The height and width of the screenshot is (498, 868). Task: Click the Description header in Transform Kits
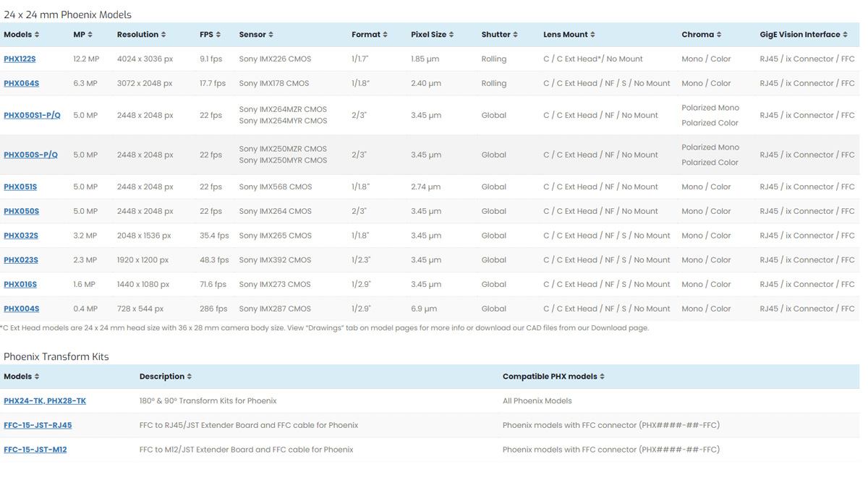pyautogui.click(x=162, y=377)
